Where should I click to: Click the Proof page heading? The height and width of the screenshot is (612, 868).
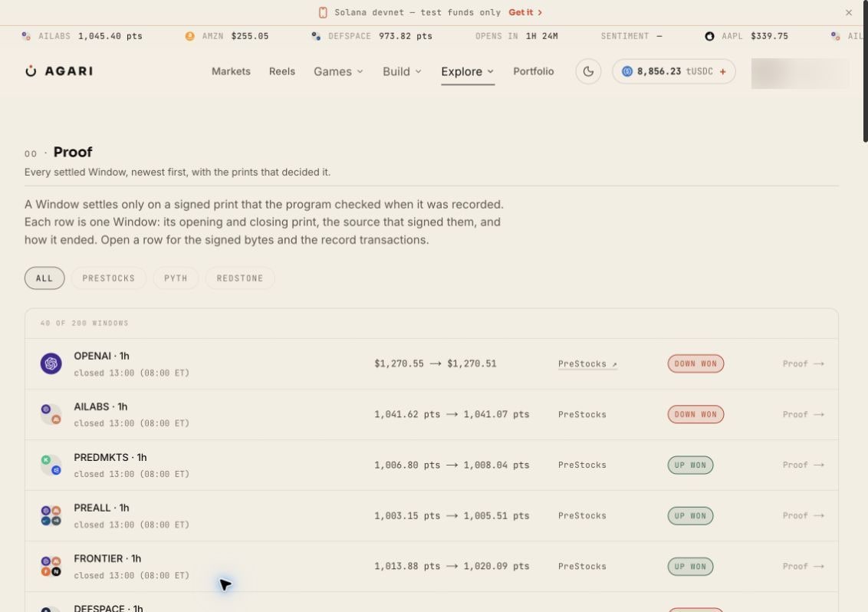[73, 152]
